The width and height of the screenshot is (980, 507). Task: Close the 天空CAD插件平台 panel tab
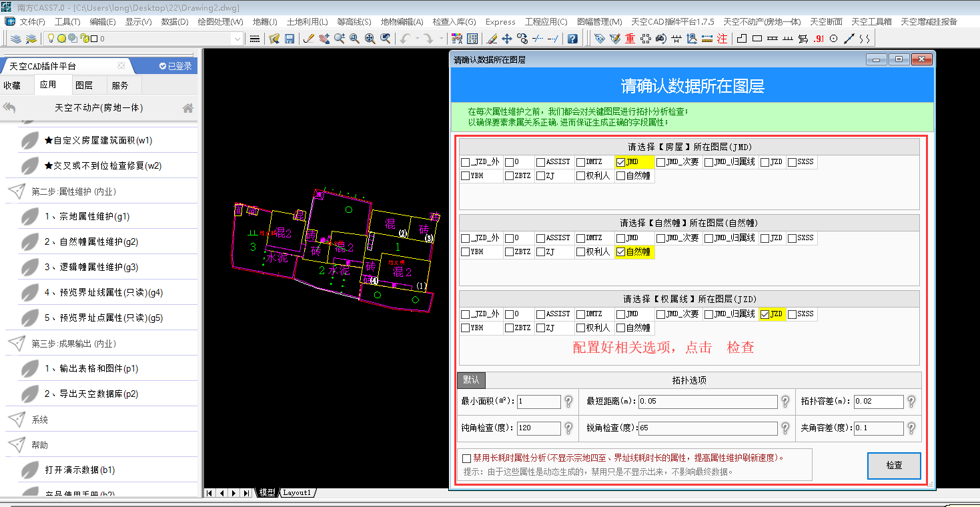coord(121,66)
